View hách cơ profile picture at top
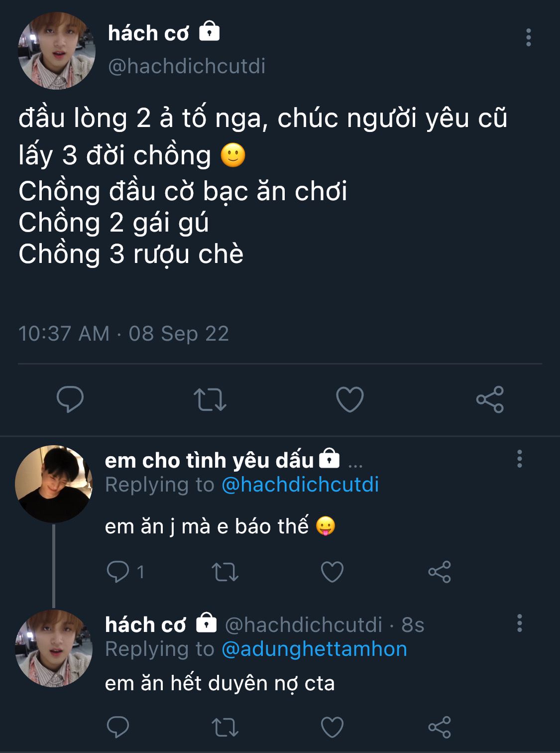The width and height of the screenshot is (560, 753). point(56,51)
